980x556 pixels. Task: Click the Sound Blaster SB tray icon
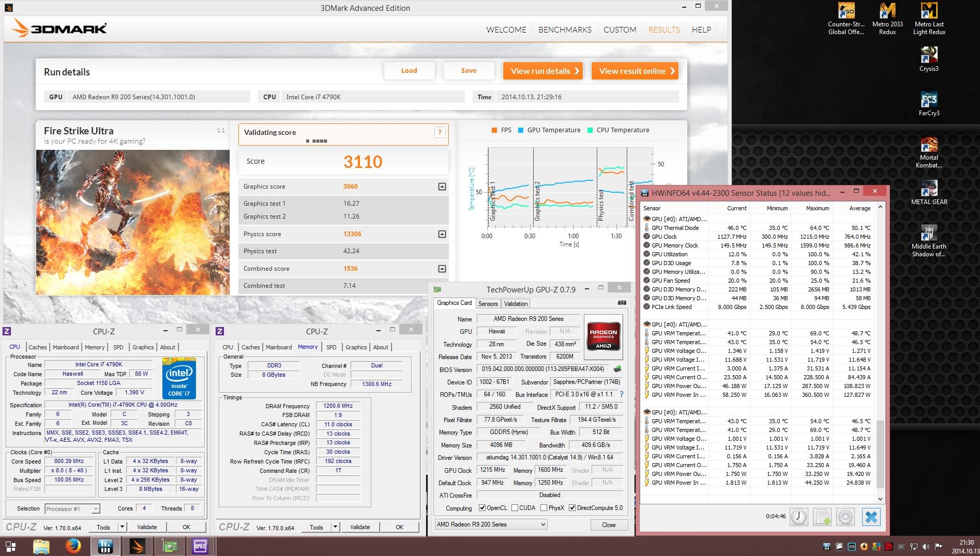tap(851, 546)
